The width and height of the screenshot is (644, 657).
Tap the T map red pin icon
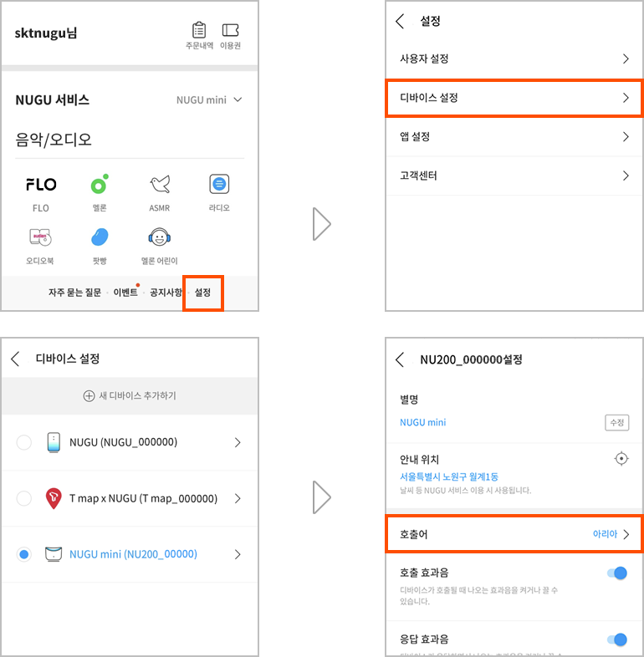(54, 499)
